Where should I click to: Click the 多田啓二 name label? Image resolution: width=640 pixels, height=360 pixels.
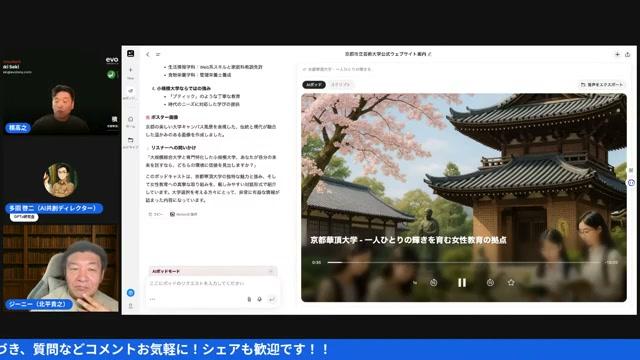(x=54, y=208)
